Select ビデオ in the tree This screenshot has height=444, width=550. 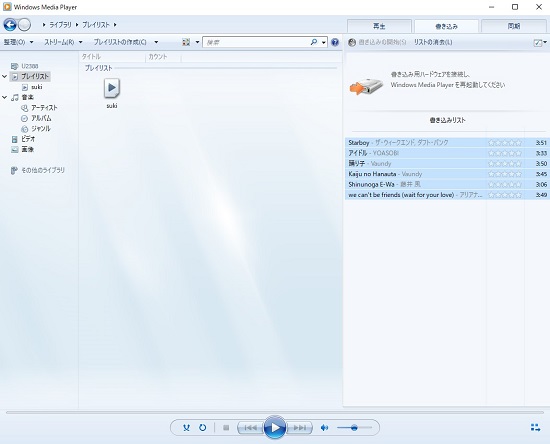(x=28, y=139)
